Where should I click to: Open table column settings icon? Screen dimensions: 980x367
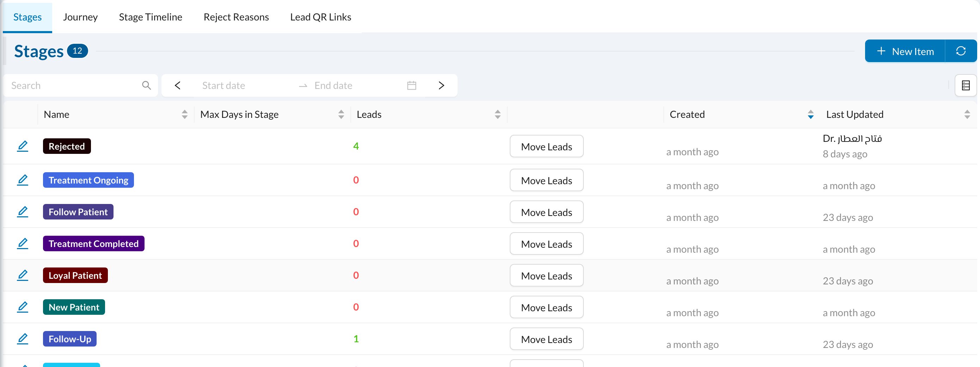[x=966, y=85]
